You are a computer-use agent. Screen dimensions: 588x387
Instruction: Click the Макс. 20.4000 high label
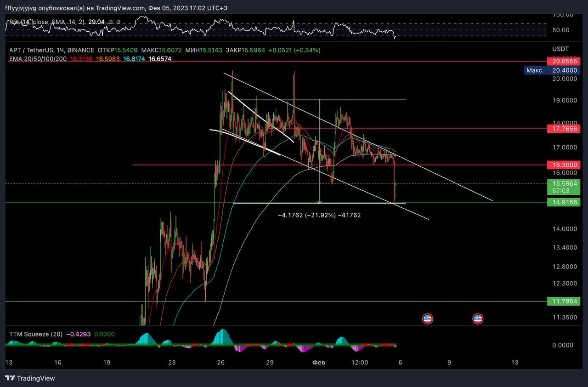click(x=552, y=70)
